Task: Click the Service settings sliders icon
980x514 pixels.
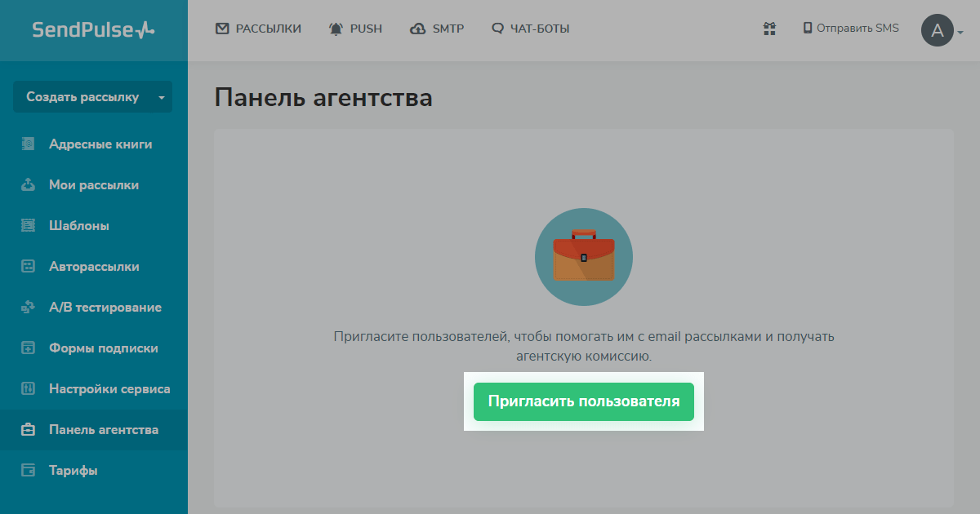Action: pyautogui.click(x=29, y=389)
